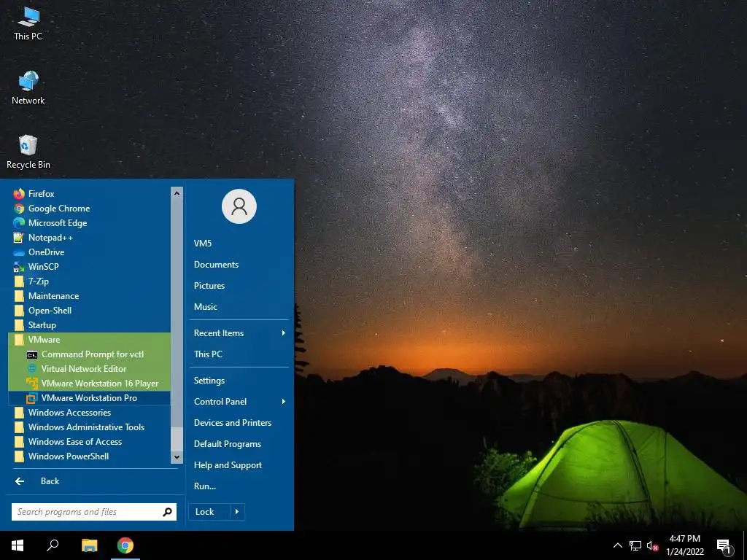
Task: Expand the Startup folder
Action: [x=89, y=325]
